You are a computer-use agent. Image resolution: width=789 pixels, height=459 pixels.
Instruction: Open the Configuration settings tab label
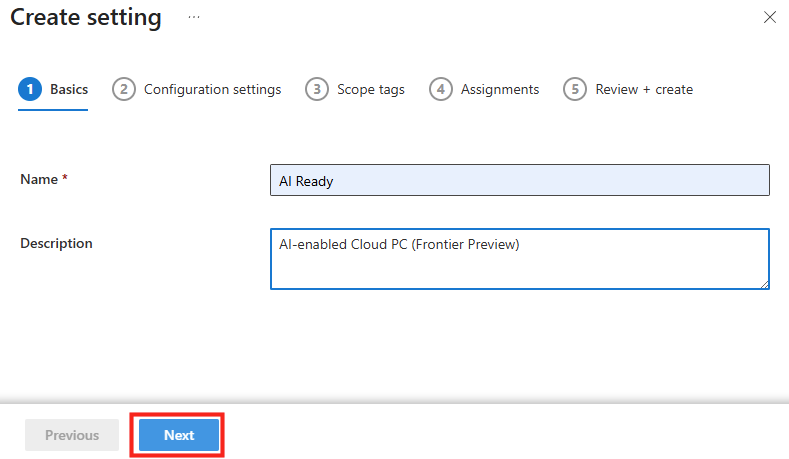(x=212, y=89)
